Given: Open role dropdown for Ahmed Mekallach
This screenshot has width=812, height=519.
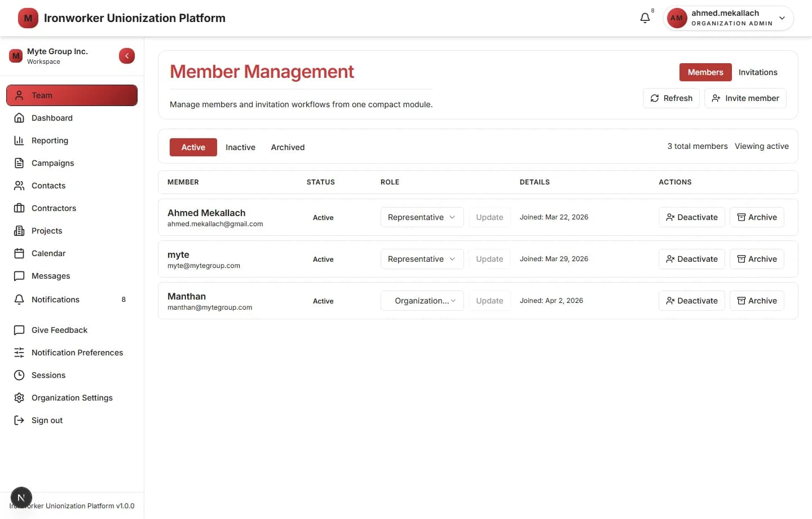Looking at the screenshot, I should (422, 217).
